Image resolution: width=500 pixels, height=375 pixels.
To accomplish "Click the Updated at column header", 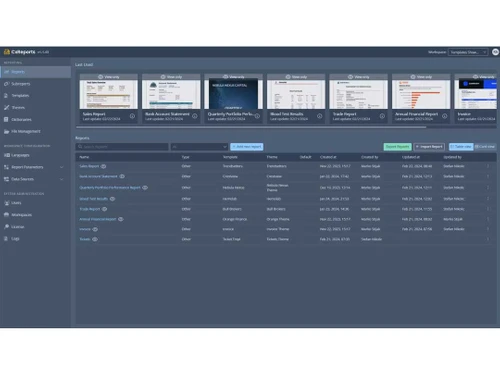I will click(x=411, y=157).
